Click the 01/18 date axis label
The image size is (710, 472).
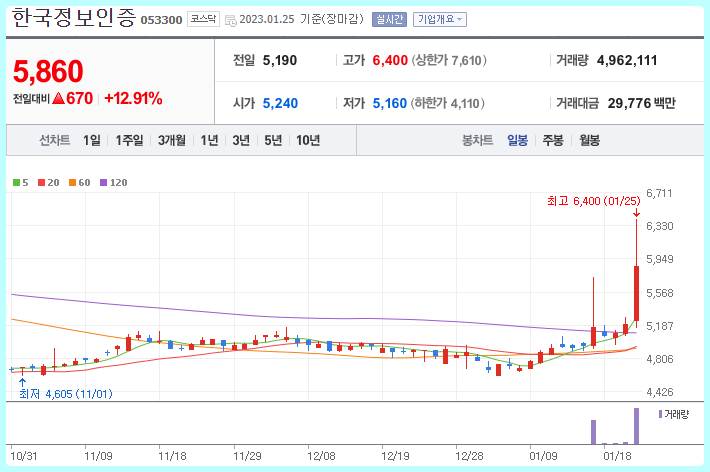point(617,456)
